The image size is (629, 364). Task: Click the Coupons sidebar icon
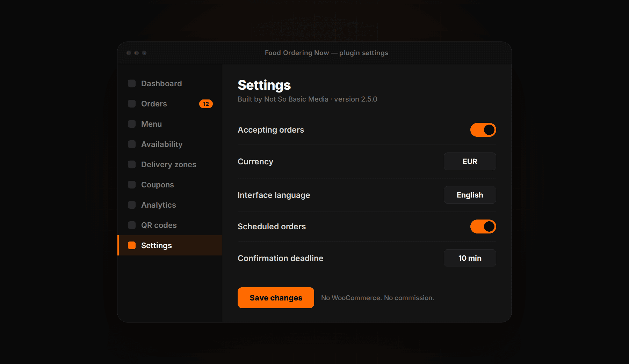(132, 185)
